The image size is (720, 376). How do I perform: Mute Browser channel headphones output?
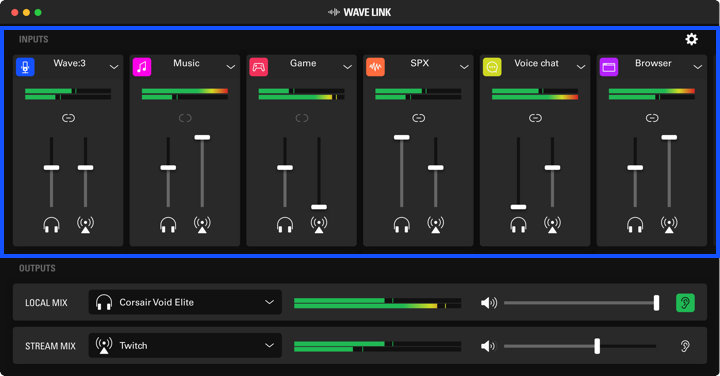point(635,225)
